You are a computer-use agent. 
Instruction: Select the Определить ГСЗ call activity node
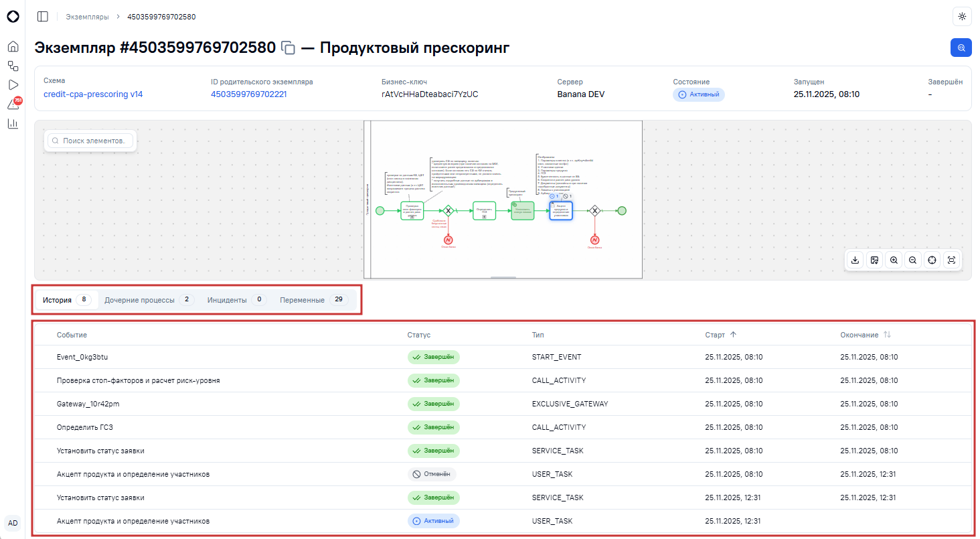click(x=484, y=210)
